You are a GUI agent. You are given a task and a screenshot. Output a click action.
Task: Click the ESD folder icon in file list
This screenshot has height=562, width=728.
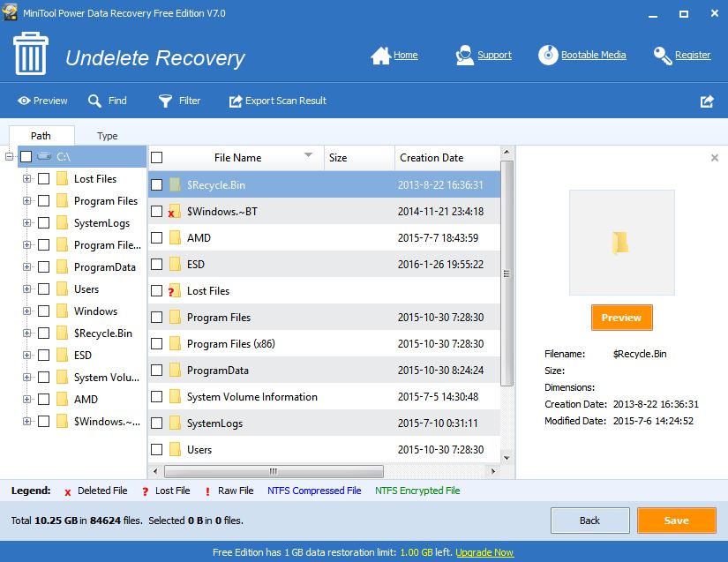tap(175, 264)
